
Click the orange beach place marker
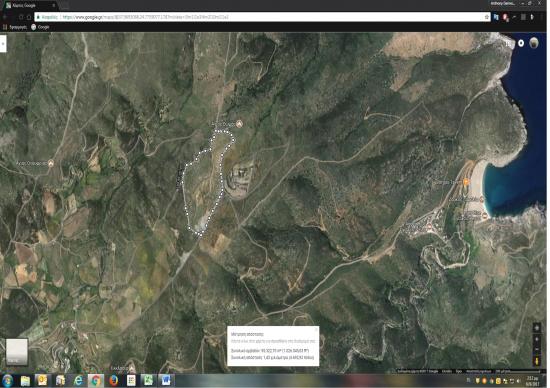click(x=466, y=182)
